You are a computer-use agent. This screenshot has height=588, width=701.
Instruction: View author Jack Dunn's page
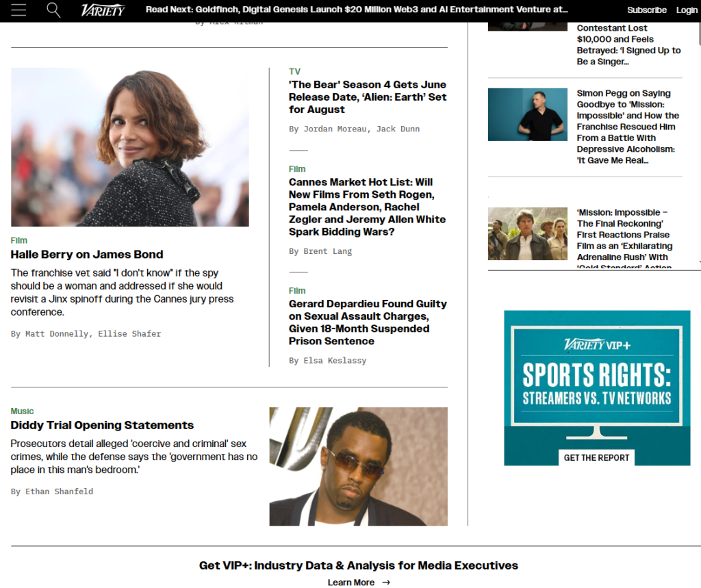point(398,129)
